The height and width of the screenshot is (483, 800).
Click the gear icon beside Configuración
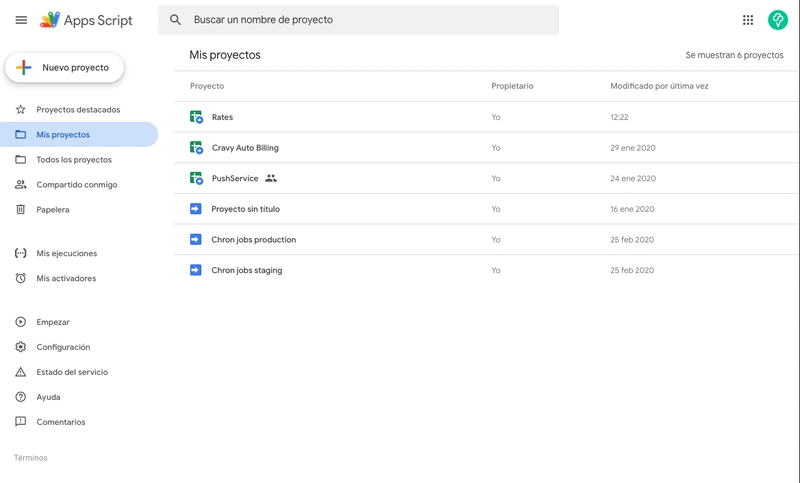[x=20, y=347]
